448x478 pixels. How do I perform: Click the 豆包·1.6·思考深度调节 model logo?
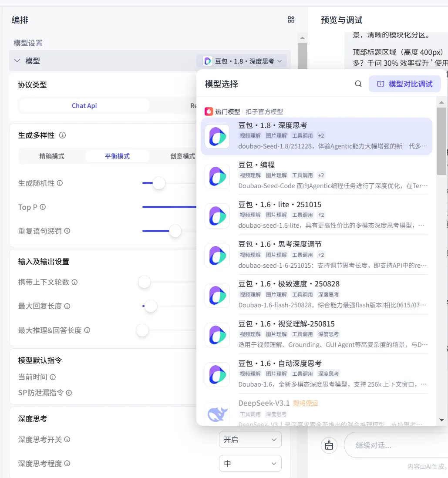[217, 256]
